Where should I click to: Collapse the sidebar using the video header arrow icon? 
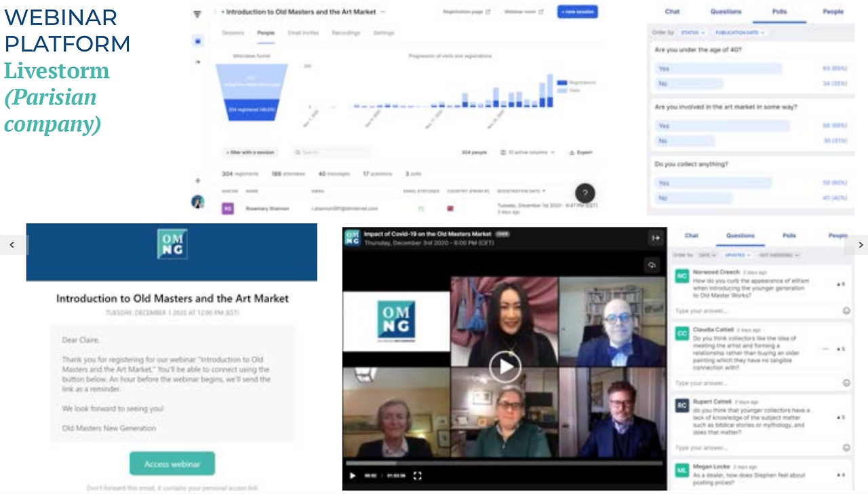click(x=656, y=238)
